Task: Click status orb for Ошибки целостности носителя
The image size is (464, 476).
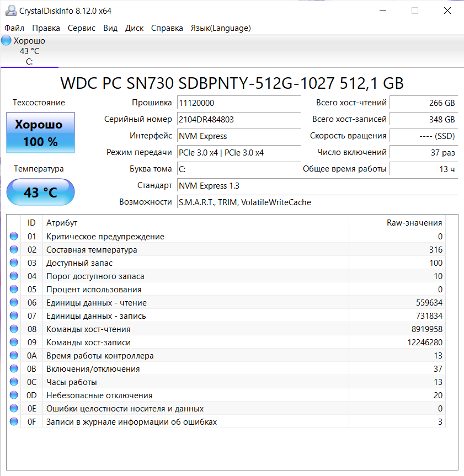Action: [14, 408]
